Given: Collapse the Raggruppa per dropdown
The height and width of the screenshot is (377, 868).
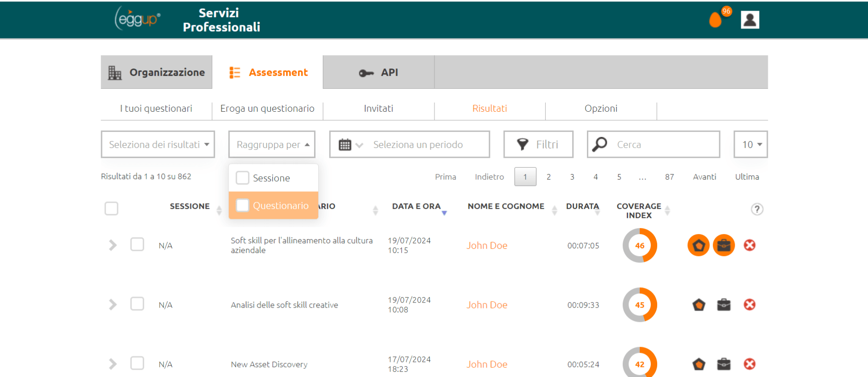Looking at the screenshot, I should [272, 144].
